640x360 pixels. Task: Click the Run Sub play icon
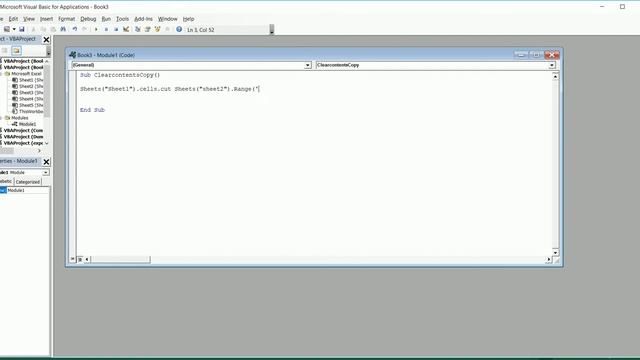(96, 29)
